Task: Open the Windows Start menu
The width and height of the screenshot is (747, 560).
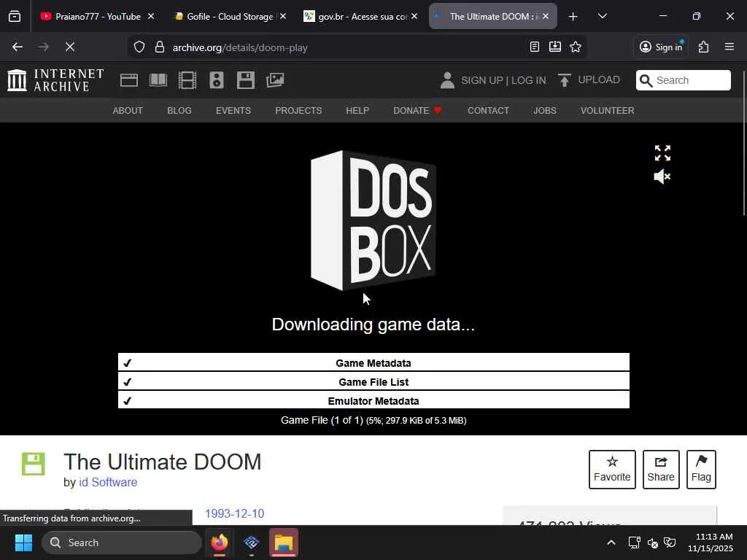Action: click(x=23, y=542)
